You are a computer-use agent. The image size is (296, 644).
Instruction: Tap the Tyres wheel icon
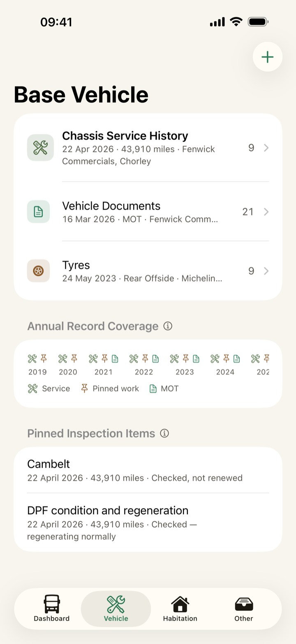pos(38,271)
